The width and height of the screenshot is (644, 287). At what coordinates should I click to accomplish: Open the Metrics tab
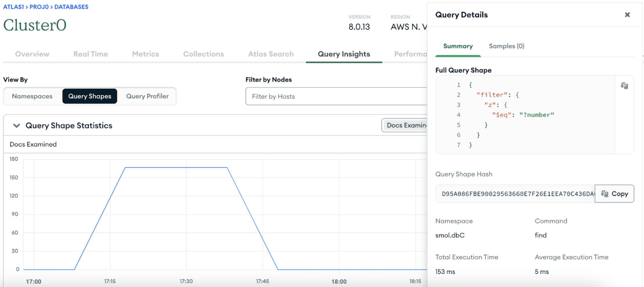tap(145, 54)
